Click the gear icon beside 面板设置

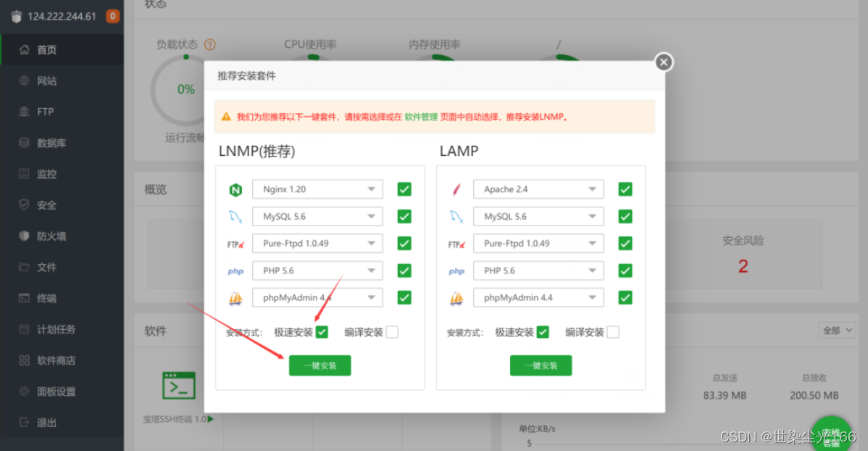click(24, 391)
